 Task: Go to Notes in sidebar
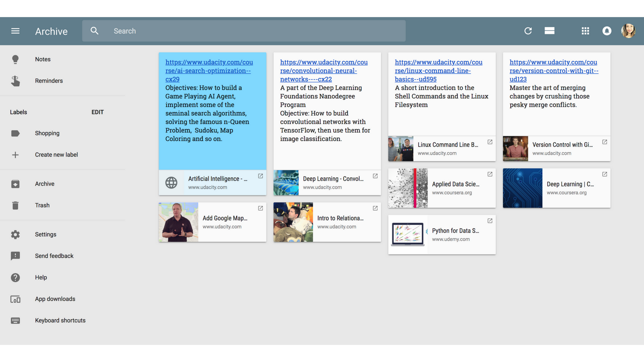point(43,59)
